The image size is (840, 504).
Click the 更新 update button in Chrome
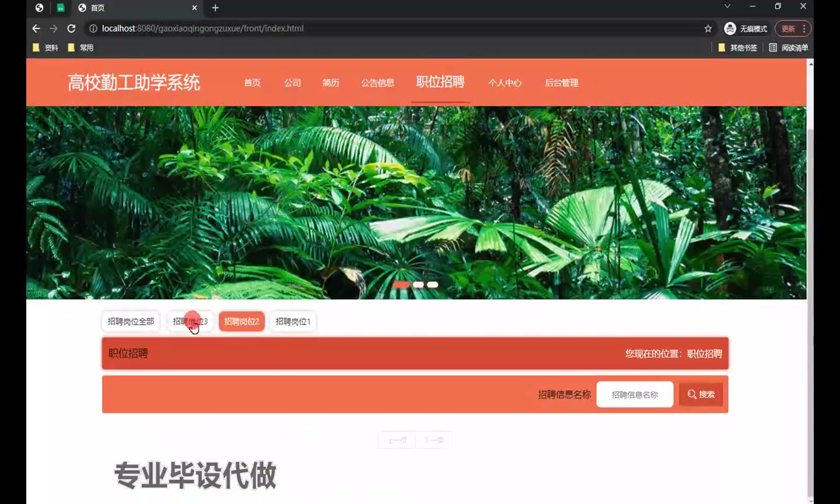point(792,29)
